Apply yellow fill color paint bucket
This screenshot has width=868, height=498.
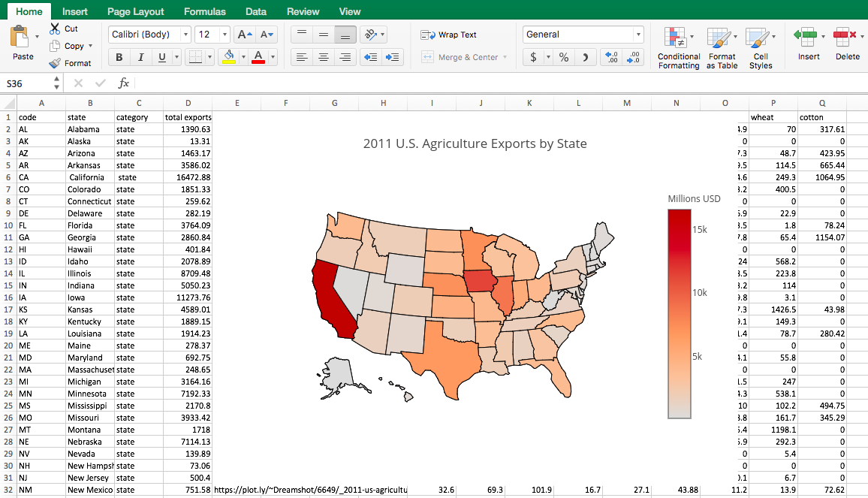coord(228,57)
